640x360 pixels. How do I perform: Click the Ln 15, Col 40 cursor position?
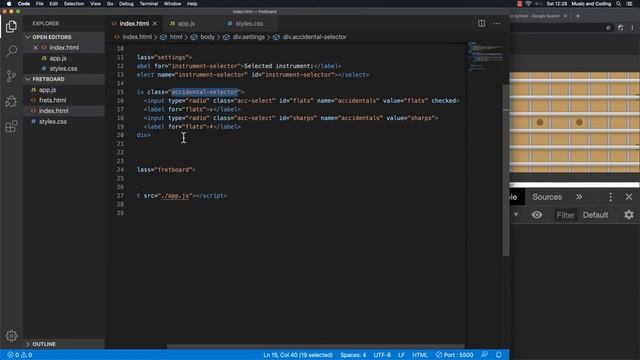[298, 355]
